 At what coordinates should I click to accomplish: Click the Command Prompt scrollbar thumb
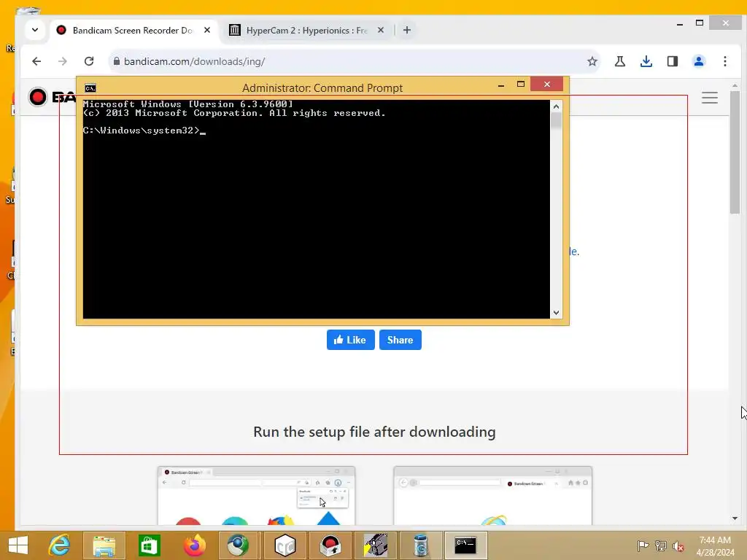[556, 121]
